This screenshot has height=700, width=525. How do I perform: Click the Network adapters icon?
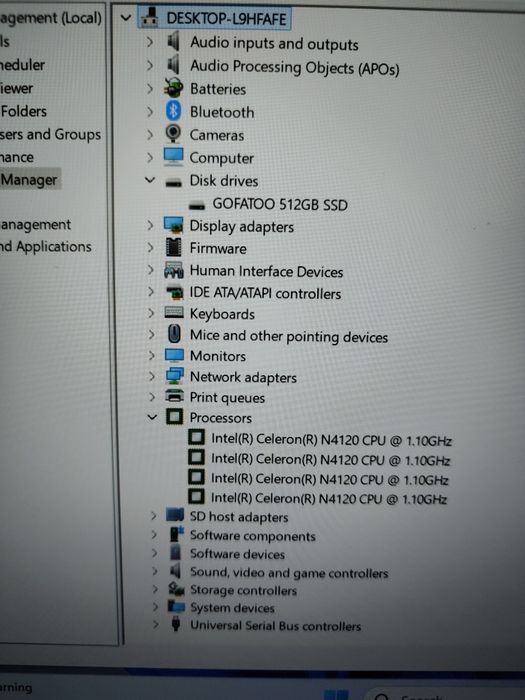tap(174, 375)
